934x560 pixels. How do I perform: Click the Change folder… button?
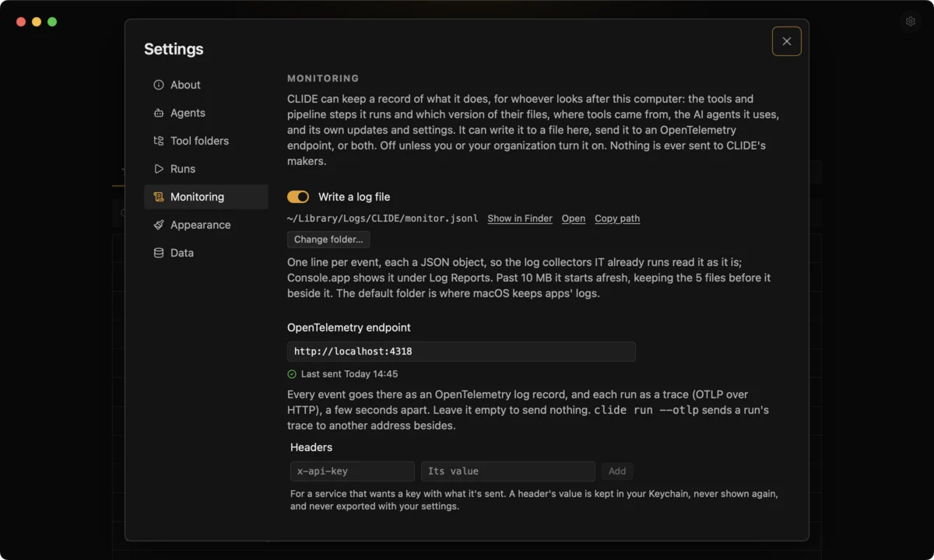pyautogui.click(x=328, y=240)
